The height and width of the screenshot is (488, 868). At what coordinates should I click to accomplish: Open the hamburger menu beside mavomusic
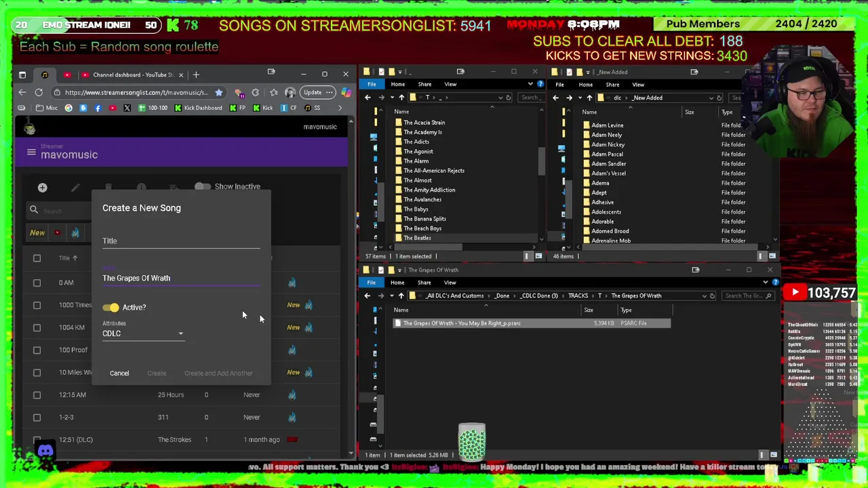31,152
